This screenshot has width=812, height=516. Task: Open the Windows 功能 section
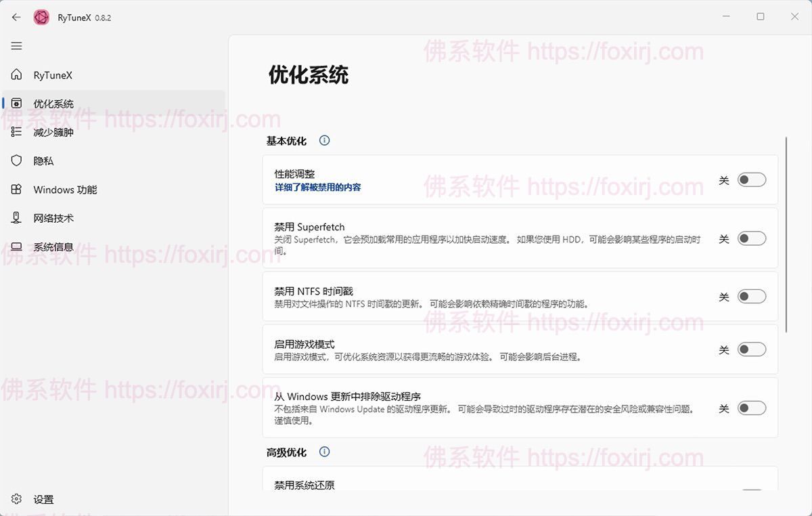point(16,190)
